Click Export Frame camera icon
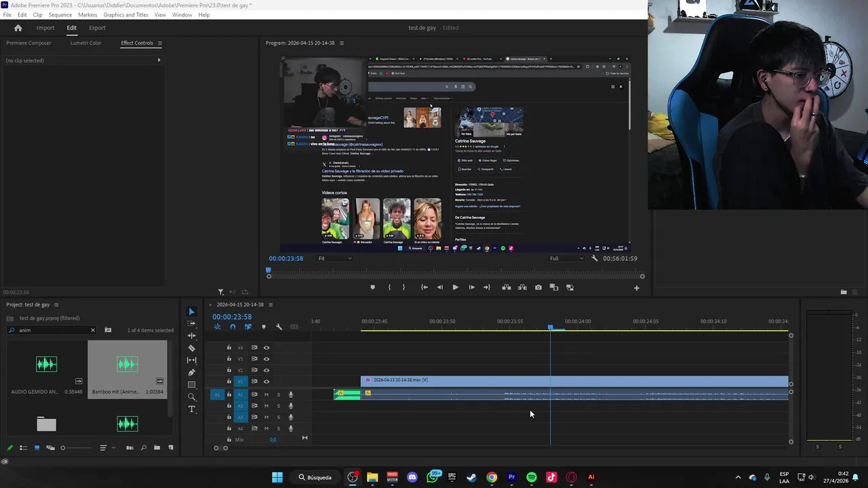Viewport: 868px width, 488px height. pos(538,287)
